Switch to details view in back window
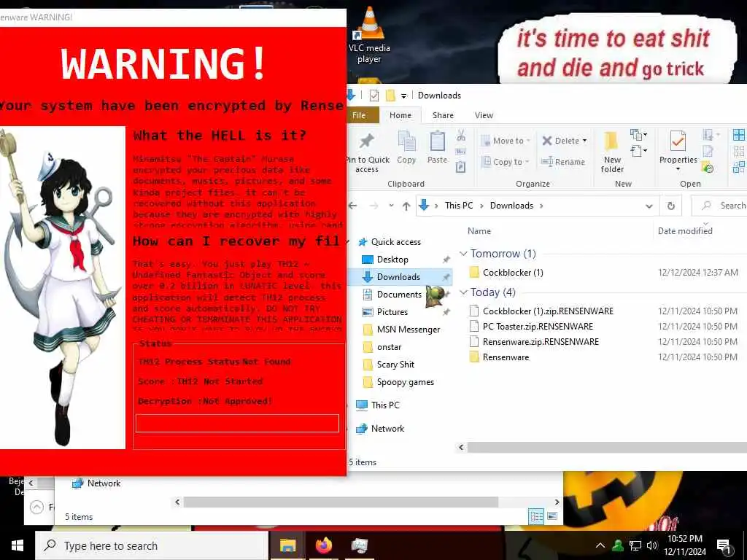 pos(536,516)
